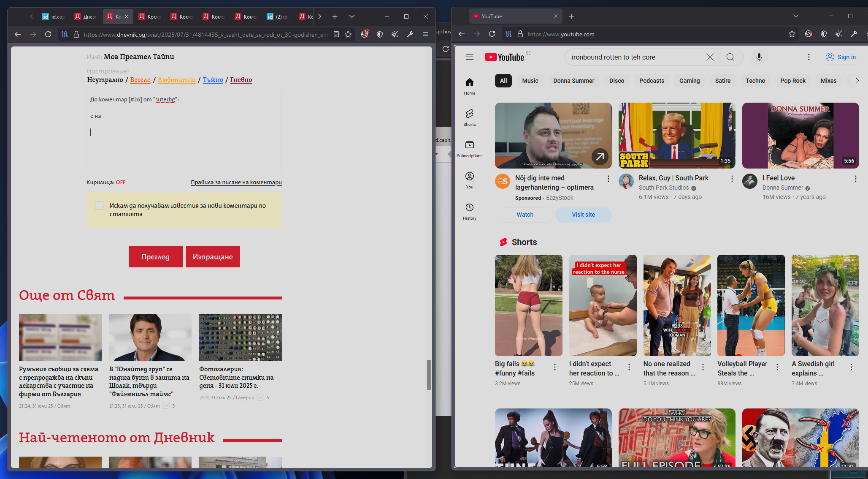
Task: Open Фотогалерия Световните снимки article thumbnail
Action: tap(240, 337)
